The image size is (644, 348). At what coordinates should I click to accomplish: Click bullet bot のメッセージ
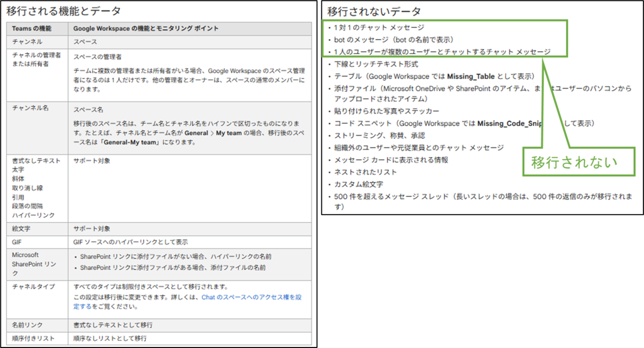[394, 39]
